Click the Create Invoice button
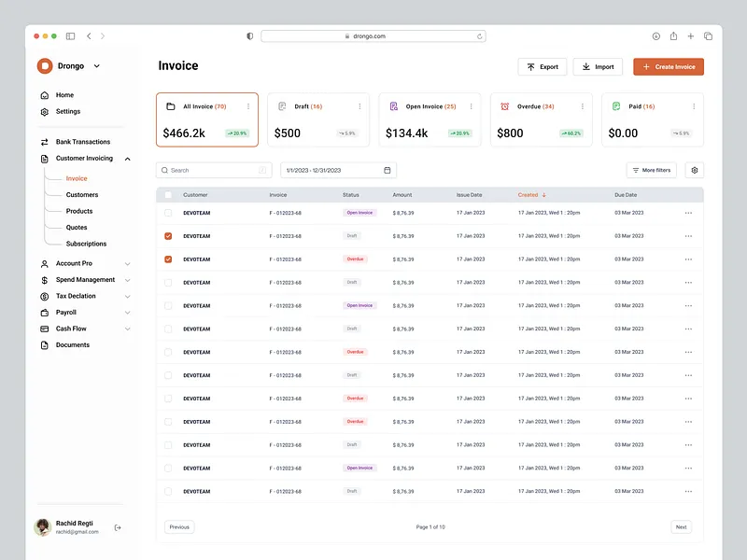 click(x=669, y=66)
